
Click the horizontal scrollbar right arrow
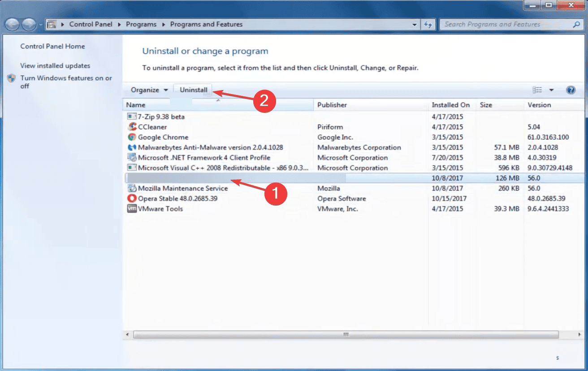pos(580,335)
